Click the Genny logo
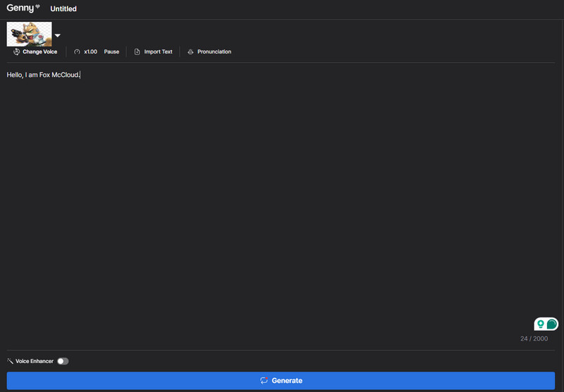This screenshot has height=392, width=564. tap(20, 8)
